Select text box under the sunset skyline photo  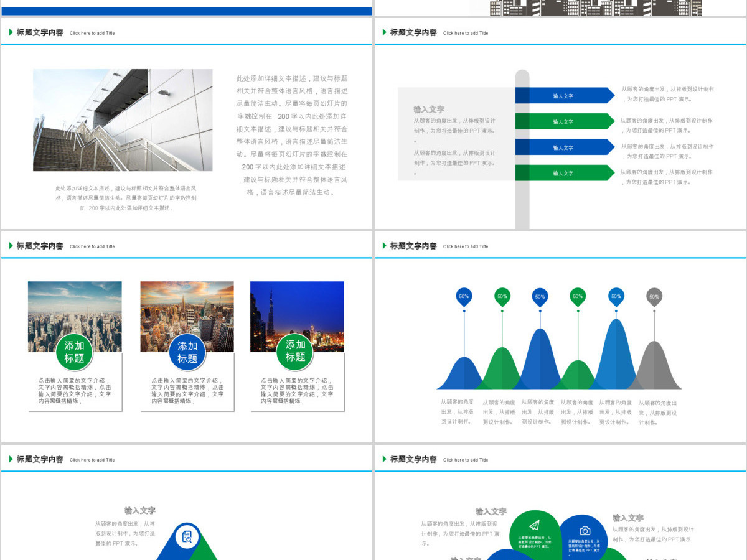pyautogui.click(x=187, y=390)
